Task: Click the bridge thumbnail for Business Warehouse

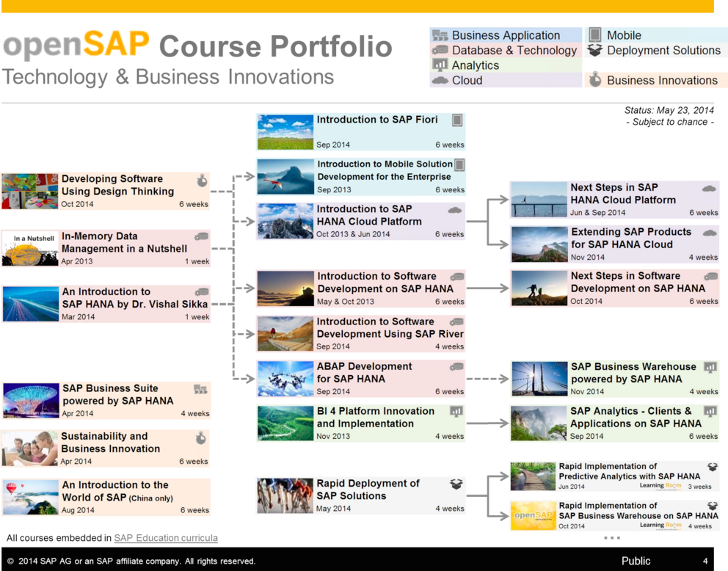Action: click(x=539, y=379)
